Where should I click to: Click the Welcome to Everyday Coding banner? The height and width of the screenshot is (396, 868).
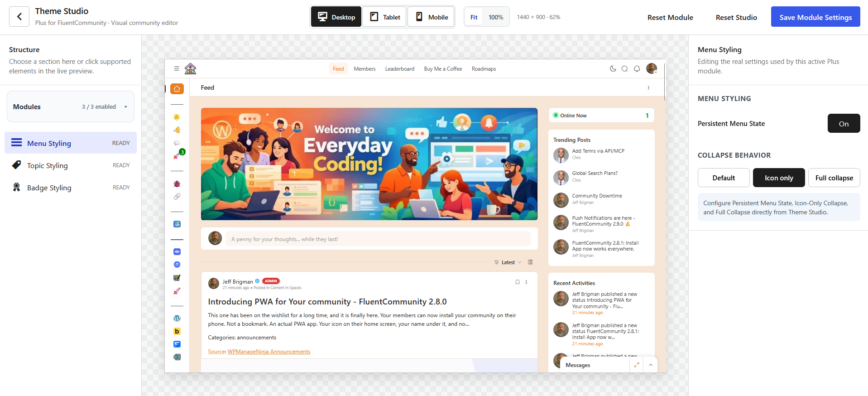(x=369, y=164)
